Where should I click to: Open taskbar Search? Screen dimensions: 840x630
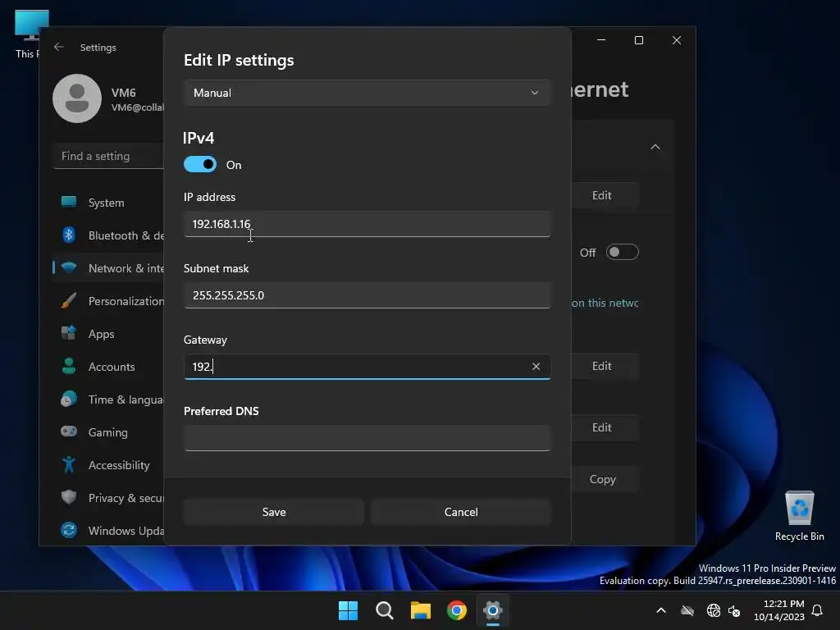pyautogui.click(x=384, y=610)
